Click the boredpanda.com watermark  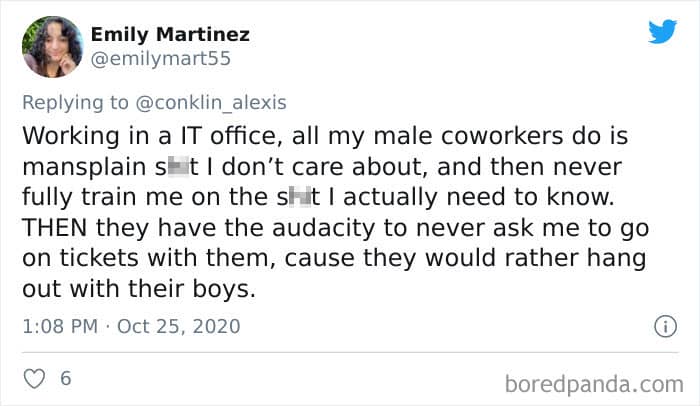pyautogui.click(x=594, y=383)
